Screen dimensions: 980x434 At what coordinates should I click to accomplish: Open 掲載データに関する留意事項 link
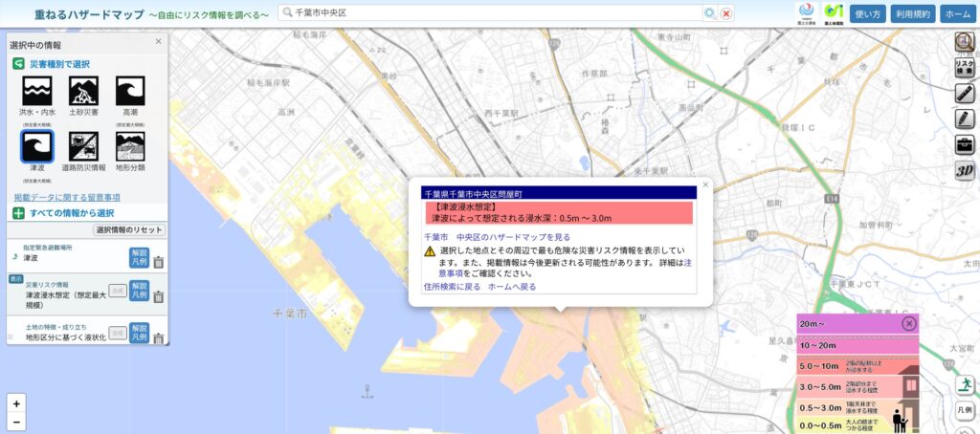68,197
